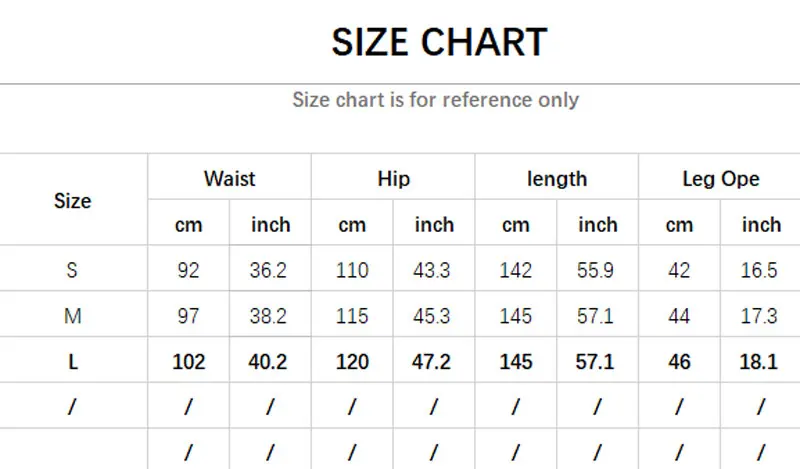
Task: Click the 43.3 hip inch cell
Action: 434,270
